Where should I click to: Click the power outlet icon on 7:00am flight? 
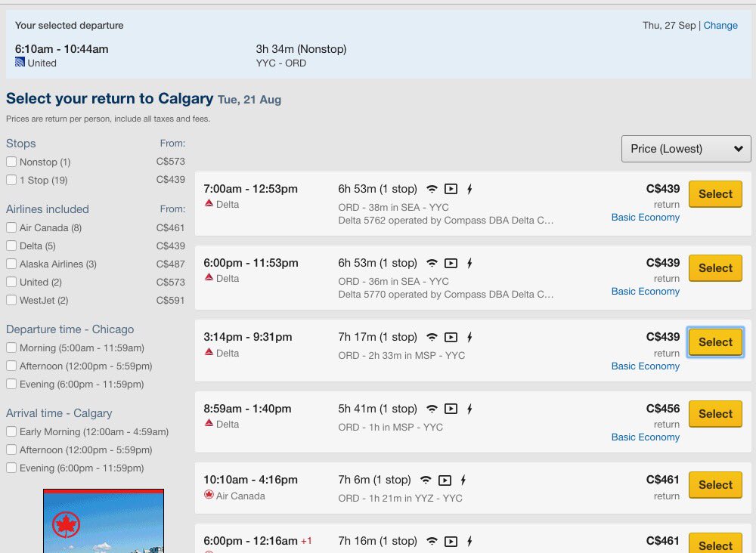(x=469, y=190)
